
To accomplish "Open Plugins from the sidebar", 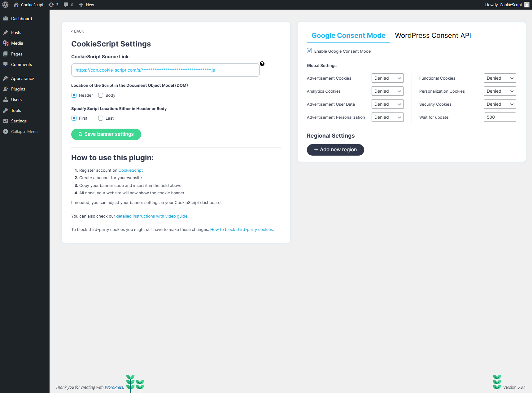I will point(18,89).
